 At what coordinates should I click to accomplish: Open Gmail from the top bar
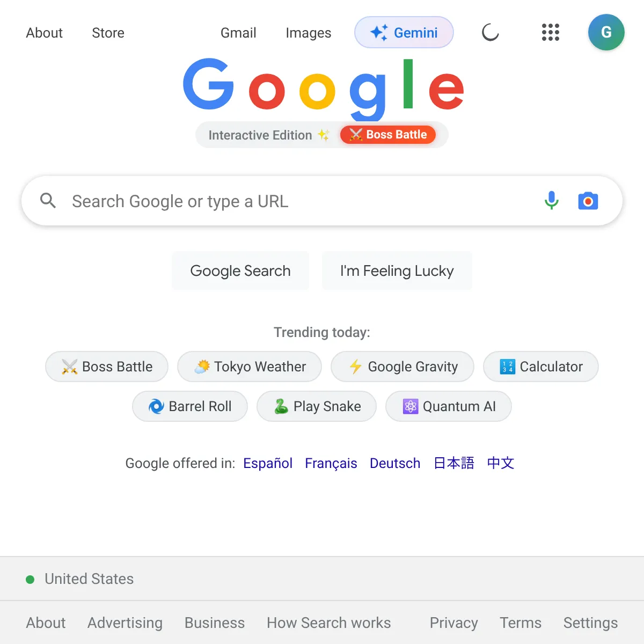pyautogui.click(x=238, y=33)
